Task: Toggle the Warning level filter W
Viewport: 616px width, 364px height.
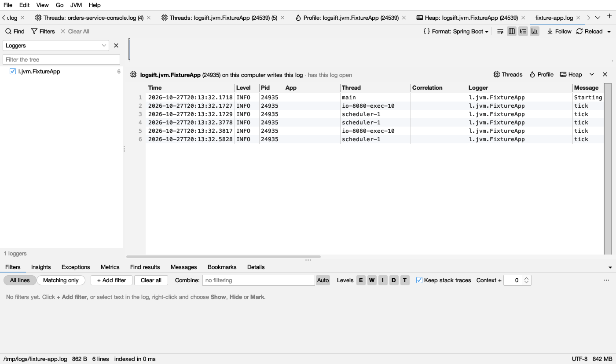Action: pyautogui.click(x=372, y=280)
